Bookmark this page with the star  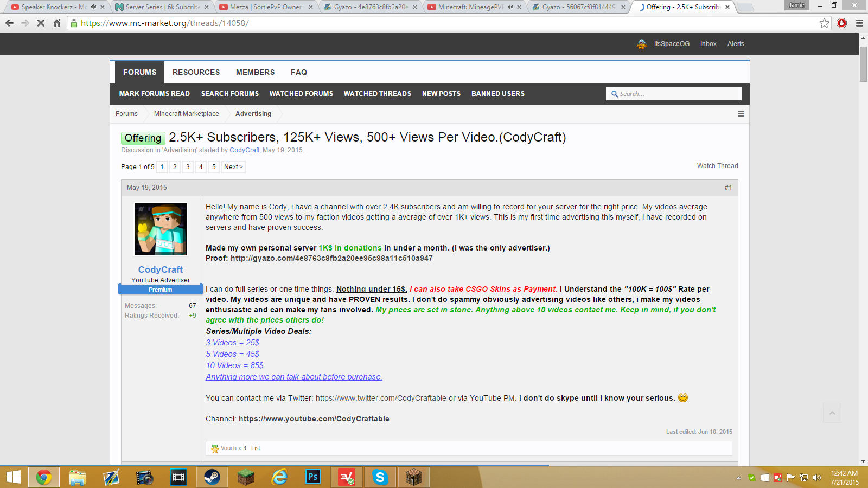pyautogui.click(x=825, y=23)
